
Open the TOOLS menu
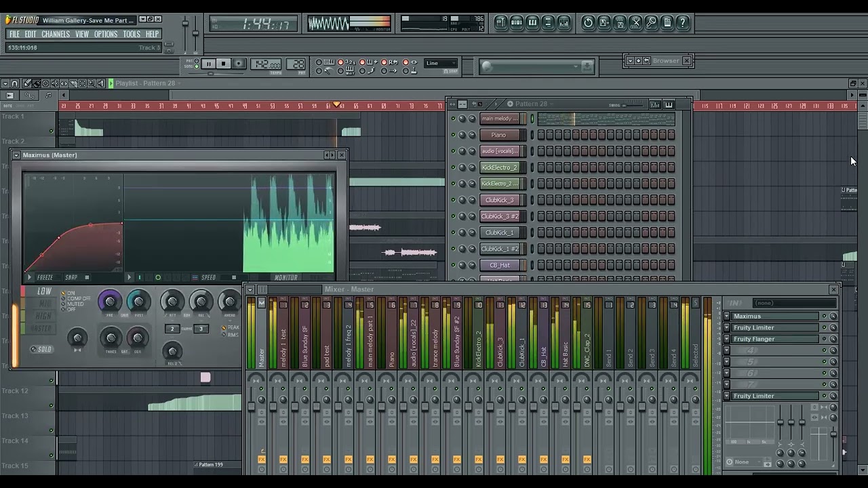[132, 34]
